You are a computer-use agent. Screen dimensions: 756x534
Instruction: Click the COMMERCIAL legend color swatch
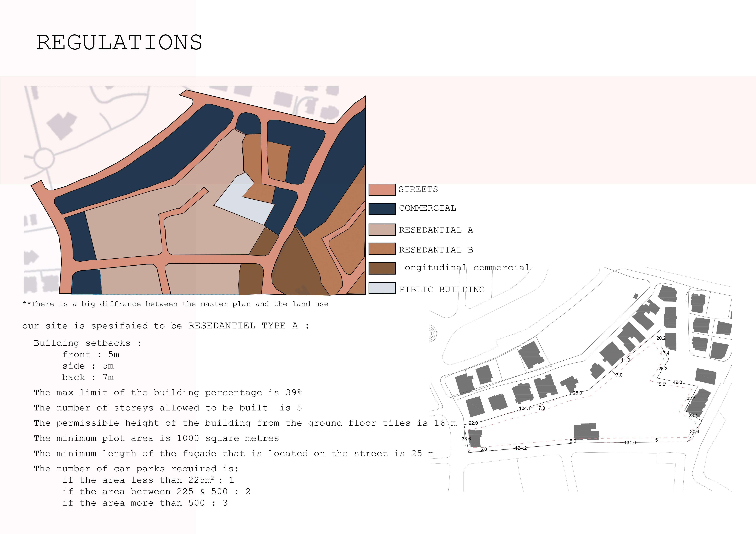click(382, 209)
